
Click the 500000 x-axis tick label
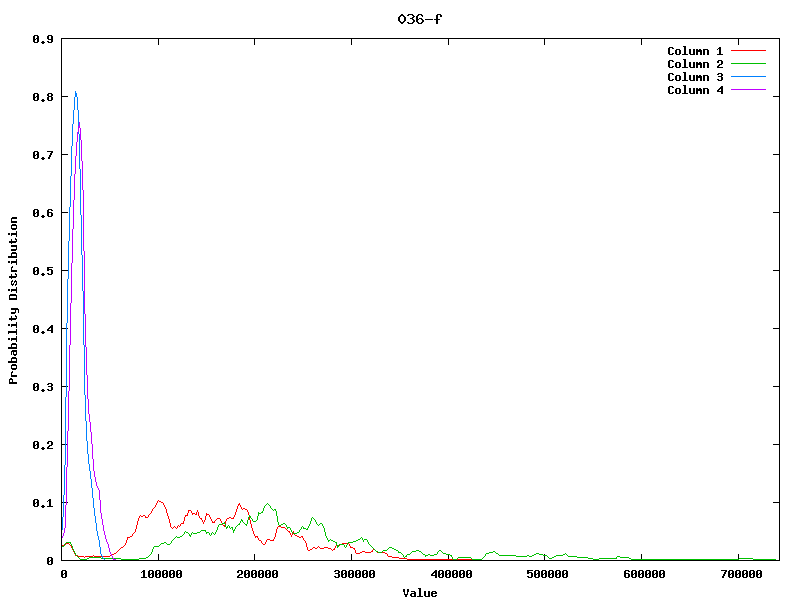pyautogui.click(x=547, y=574)
